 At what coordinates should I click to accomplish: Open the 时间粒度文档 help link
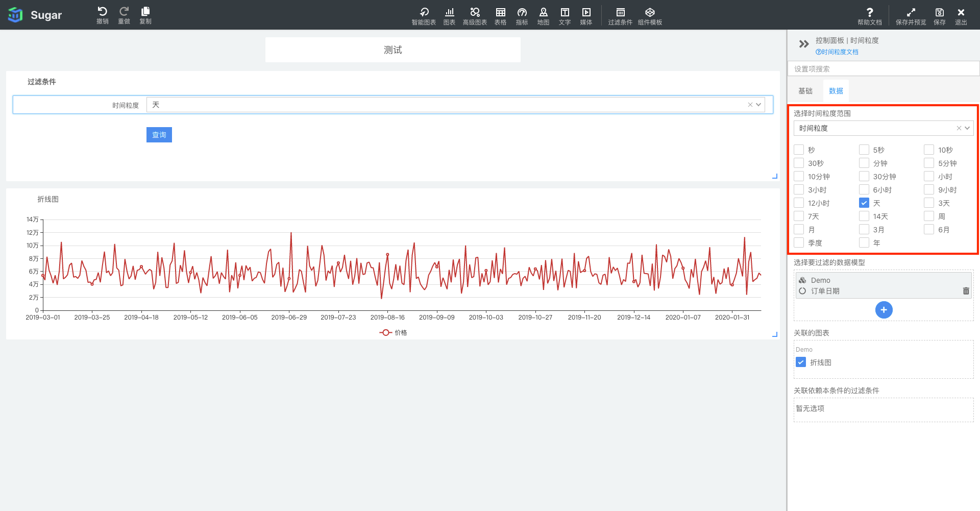(837, 52)
